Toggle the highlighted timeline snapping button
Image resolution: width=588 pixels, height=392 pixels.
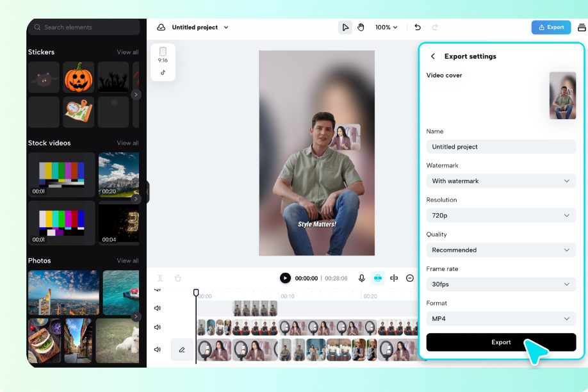378,278
